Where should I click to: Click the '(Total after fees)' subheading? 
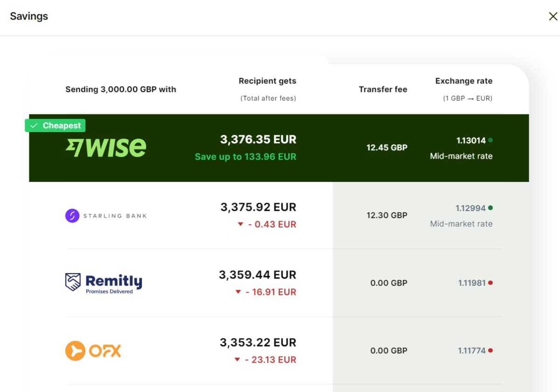click(268, 98)
